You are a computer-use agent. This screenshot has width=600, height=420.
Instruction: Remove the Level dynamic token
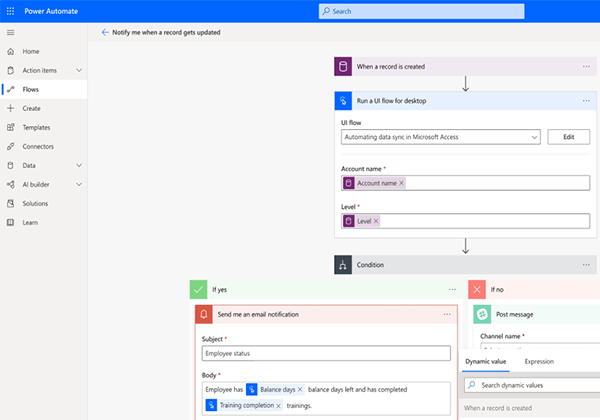click(377, 221)
